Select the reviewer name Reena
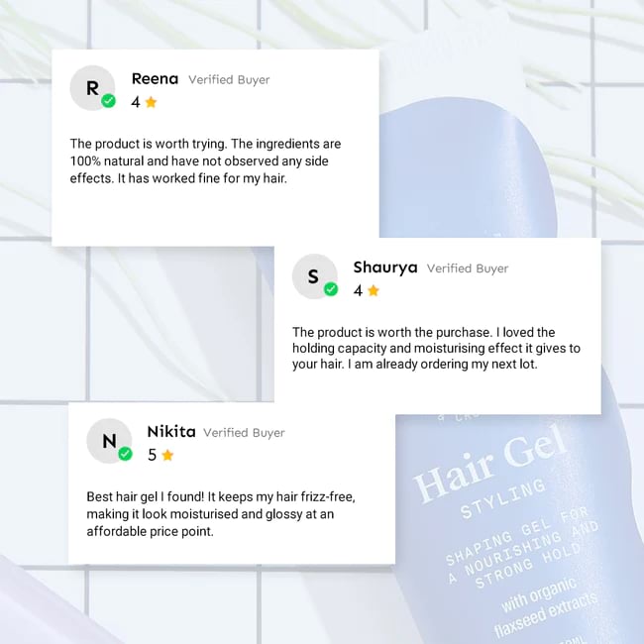Screen dimensions: 644x644 (x=155, y=78)
